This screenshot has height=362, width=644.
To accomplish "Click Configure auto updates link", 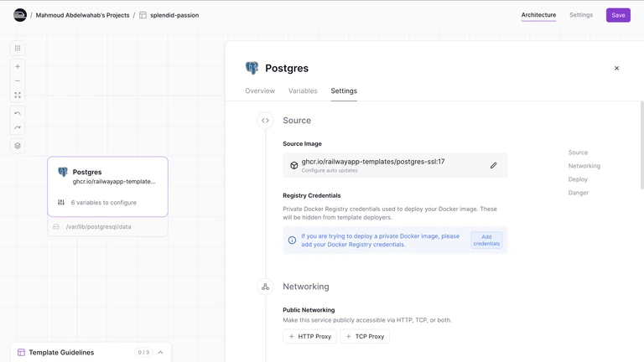I will [330, 170].
